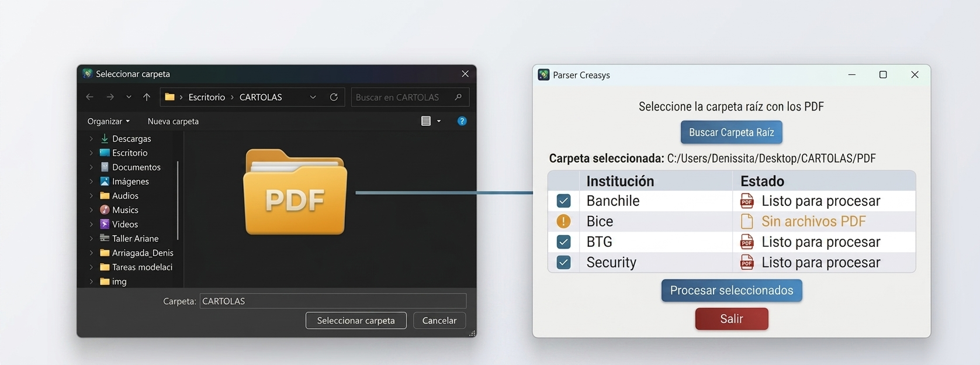The height and width of the screenshot is (365, 980).
Task: Uncheck the Banchile checkbox
Action: coord(563,201)
